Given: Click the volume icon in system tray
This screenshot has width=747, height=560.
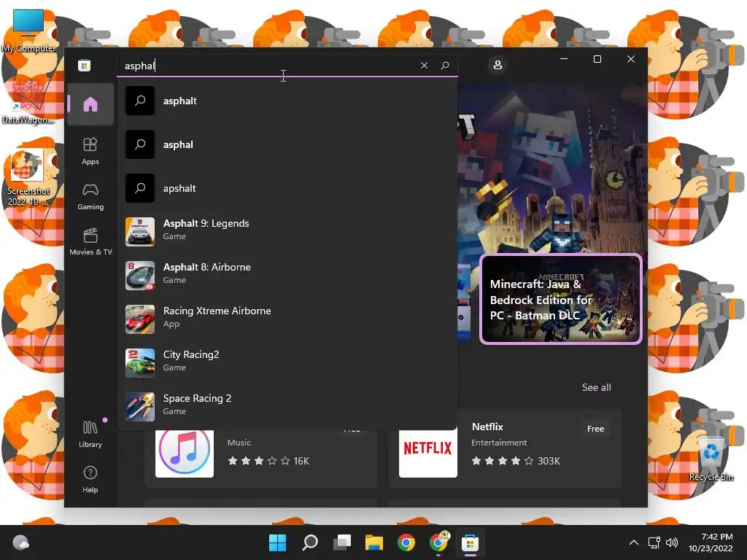Looking at the screenshot, I should pyautogui.click(x=672, y=542).
